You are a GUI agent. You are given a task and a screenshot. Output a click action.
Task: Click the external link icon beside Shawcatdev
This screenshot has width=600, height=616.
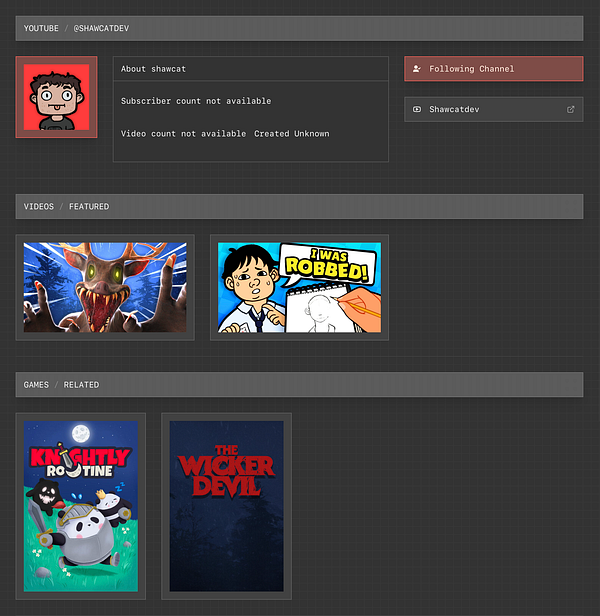tap(571, 109)
